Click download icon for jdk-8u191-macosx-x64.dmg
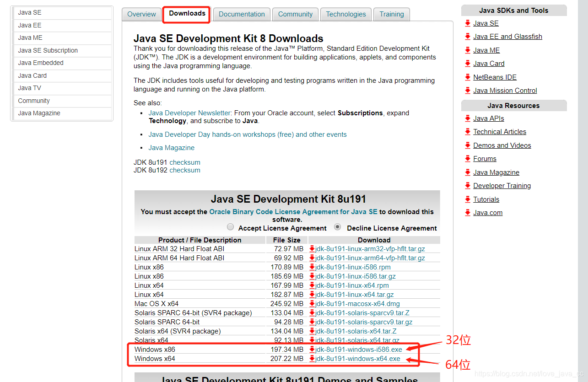 click(x=312, y=304)
